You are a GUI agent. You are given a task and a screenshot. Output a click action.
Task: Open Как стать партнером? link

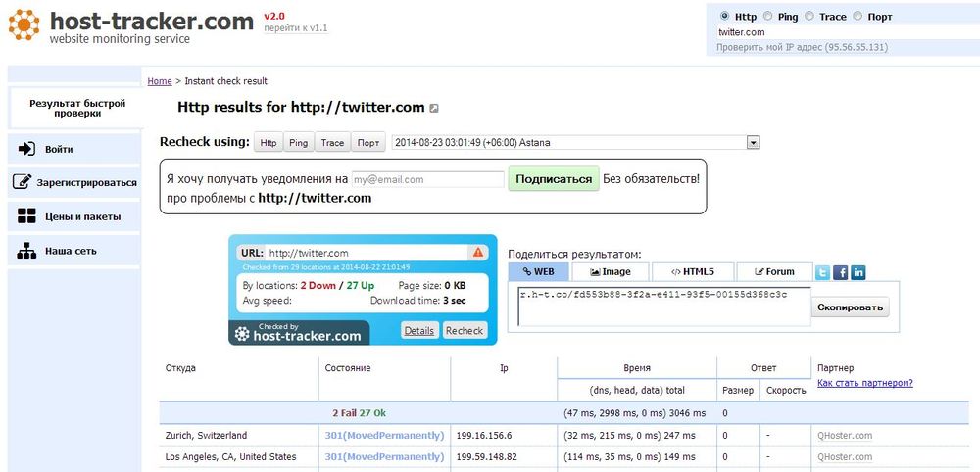click(x=865, y=383)
